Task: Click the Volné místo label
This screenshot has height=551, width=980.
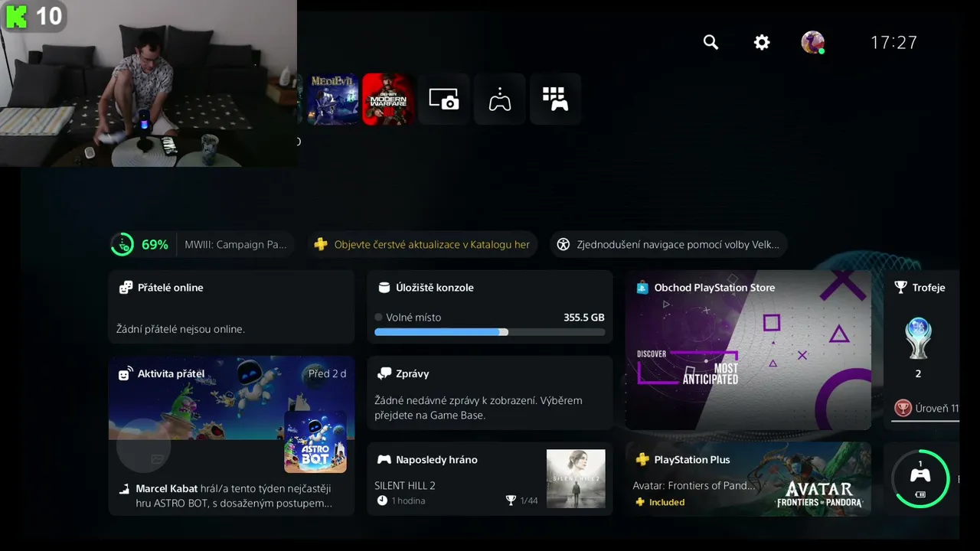Action: tap(413, 318)
